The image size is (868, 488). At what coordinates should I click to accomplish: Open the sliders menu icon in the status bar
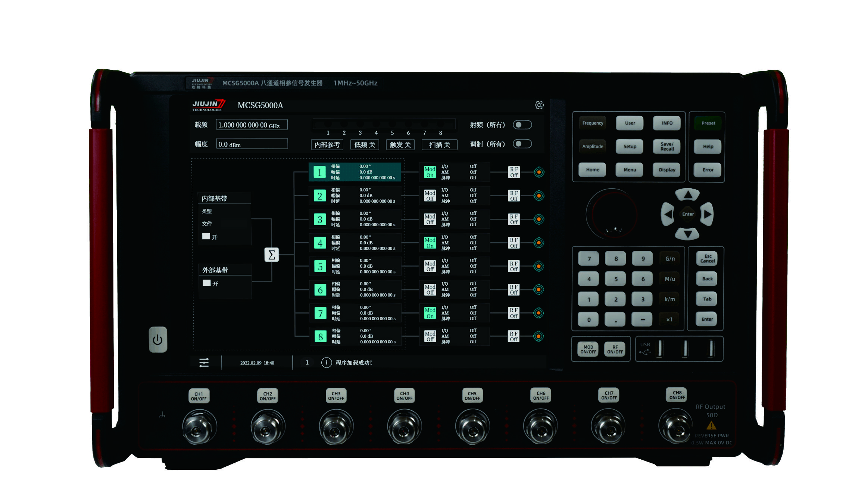[204, 363]
